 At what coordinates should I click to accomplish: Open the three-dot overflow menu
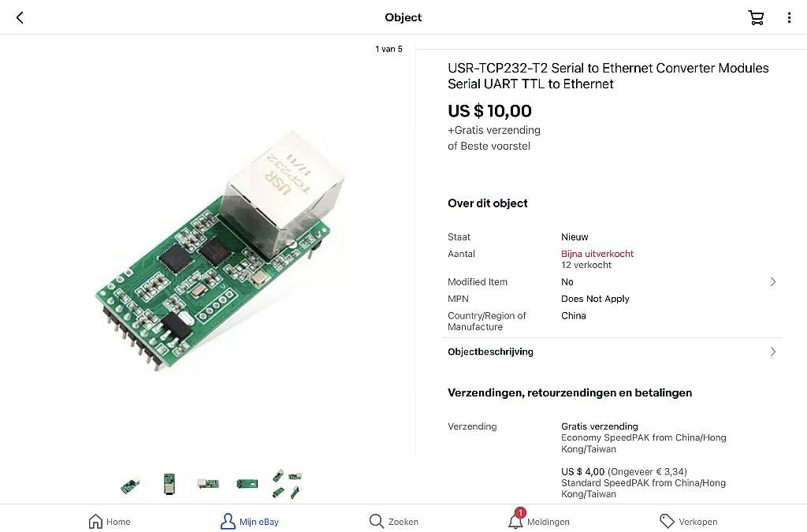(x=790, y=17)
